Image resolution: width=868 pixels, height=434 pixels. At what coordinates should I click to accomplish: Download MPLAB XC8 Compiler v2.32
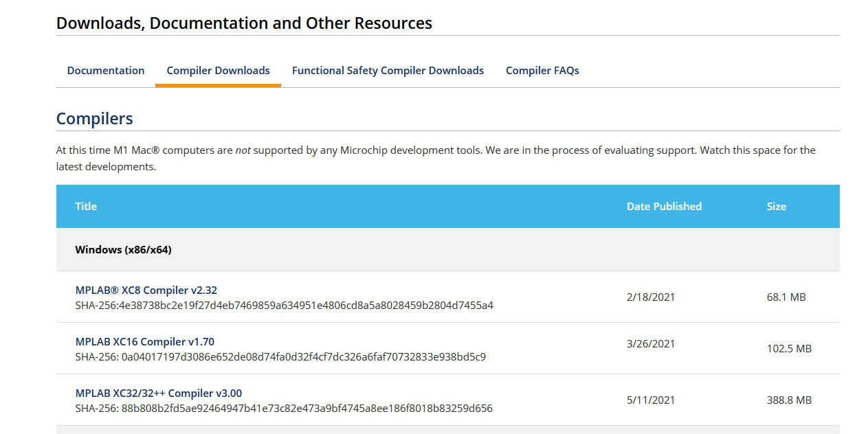pyautogui.click(x=146, y=290)
